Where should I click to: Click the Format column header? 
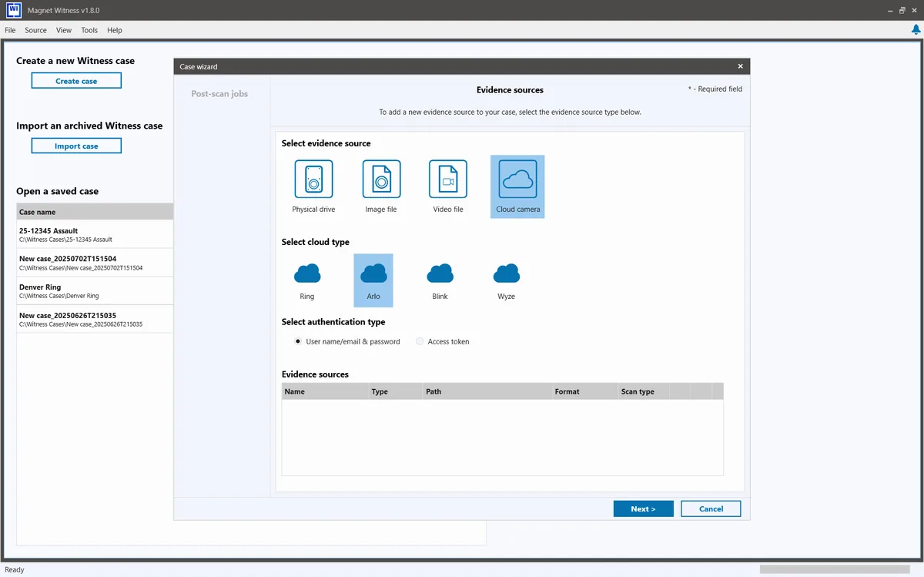[x=584, y=391]
